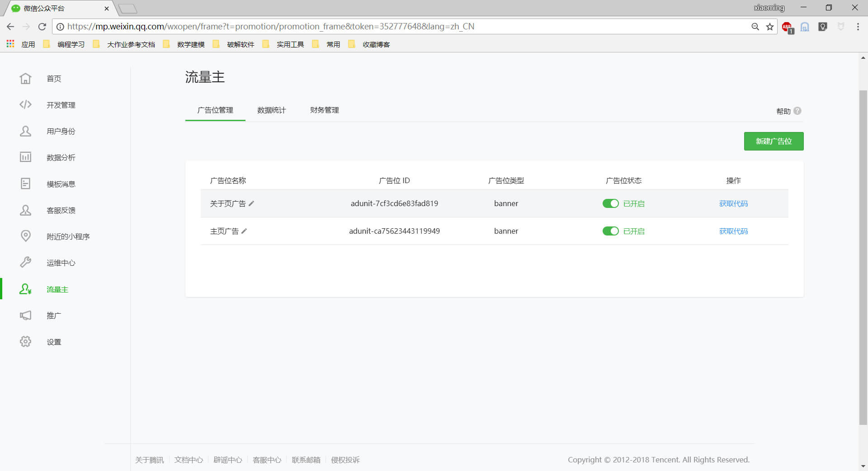Click the 附近的小程序 location pin icon
Image resolution: width=868 pixels, height=471 pixels.
25,236
